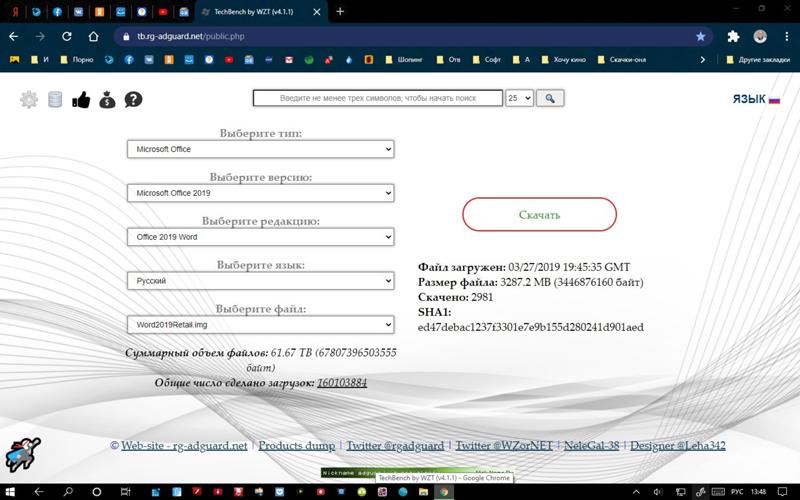Open the file dropdown showing Word2019Retail.img
Image resolution: width=800 pixels, height=500 pixels.
[261, 324]
